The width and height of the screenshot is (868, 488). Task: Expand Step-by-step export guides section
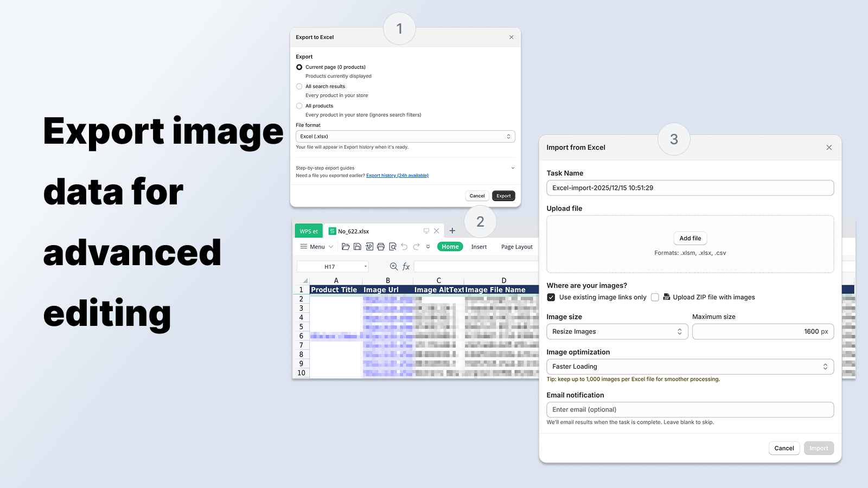pyautogui.click(x=405, y=168)
